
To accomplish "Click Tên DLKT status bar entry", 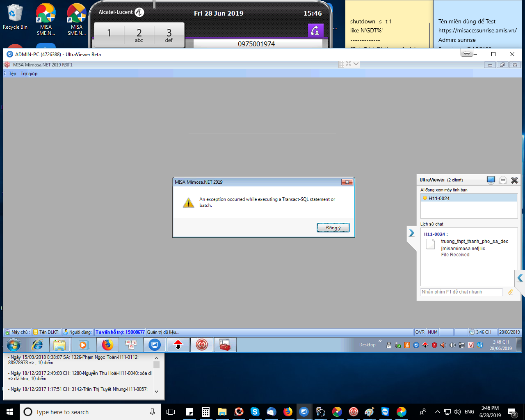I will click(x=46, y=332).
